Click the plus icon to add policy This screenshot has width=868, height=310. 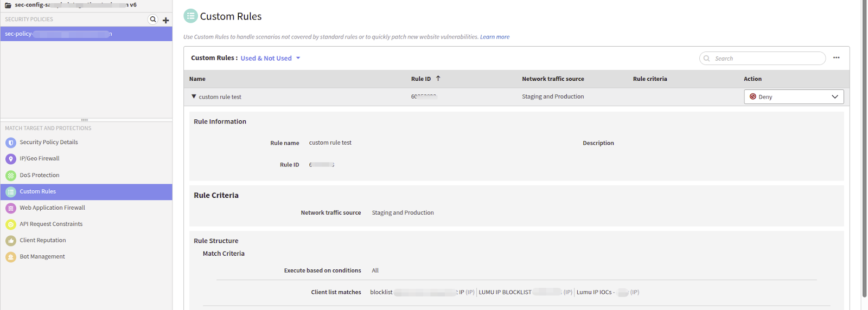166,20
